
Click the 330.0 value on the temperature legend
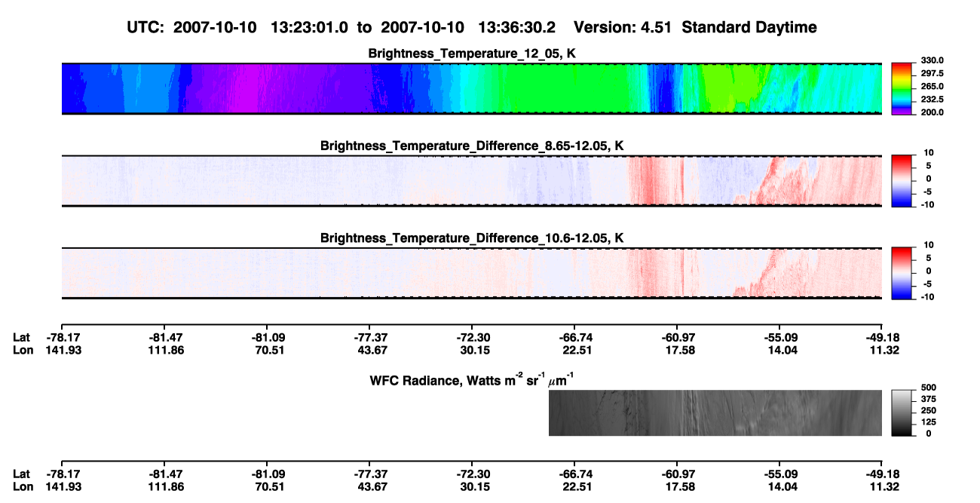coord(932,60)
